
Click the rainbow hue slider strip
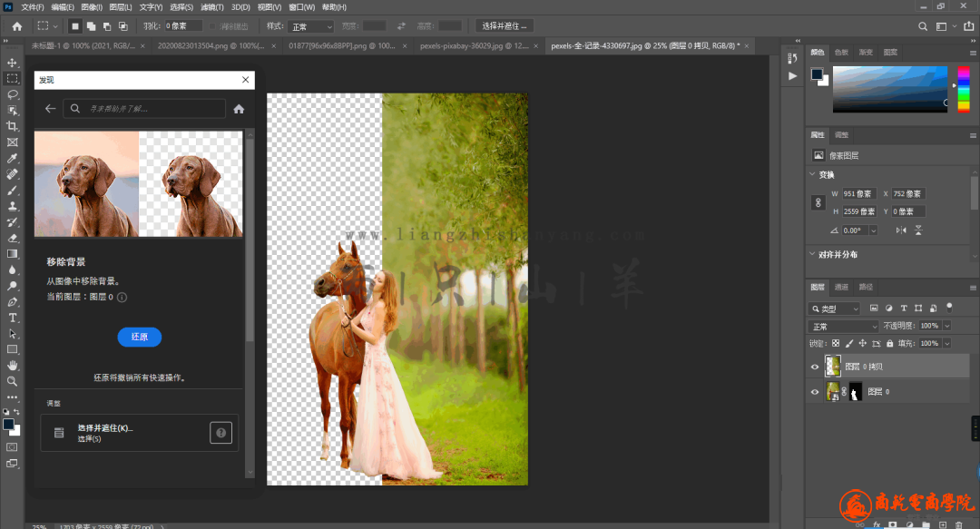[962, 89]
